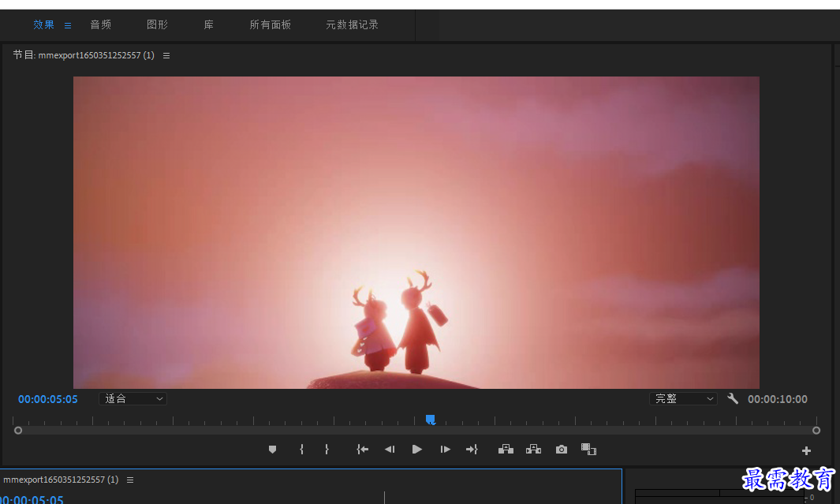The image size is (840, 504).
Task: Click the right zoom scroll bar handle
Action: [816, 431]
